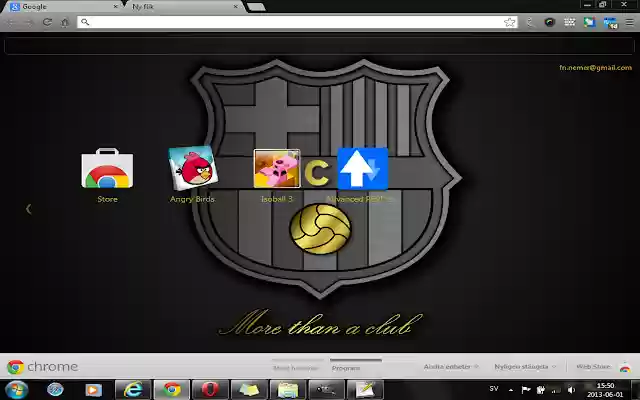Image resolution: width=640 pixels, height=400 pixels.
Task: Open the Windows Start menu
Action: (16, 389)
